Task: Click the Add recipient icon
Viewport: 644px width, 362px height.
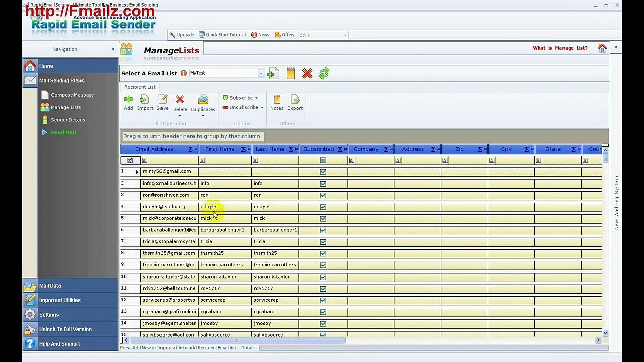Action: [128, 100]
